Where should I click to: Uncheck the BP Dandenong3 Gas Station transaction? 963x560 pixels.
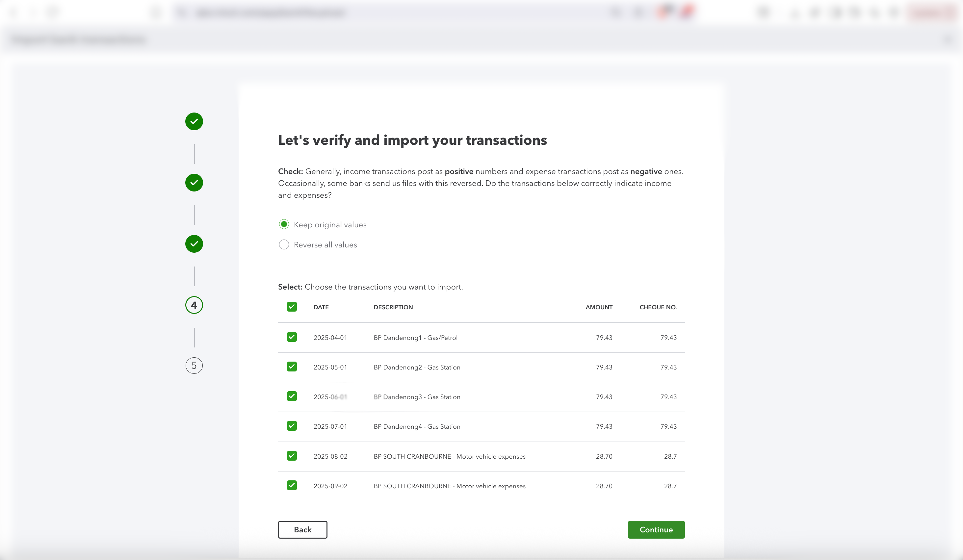[x=292, y=396]
